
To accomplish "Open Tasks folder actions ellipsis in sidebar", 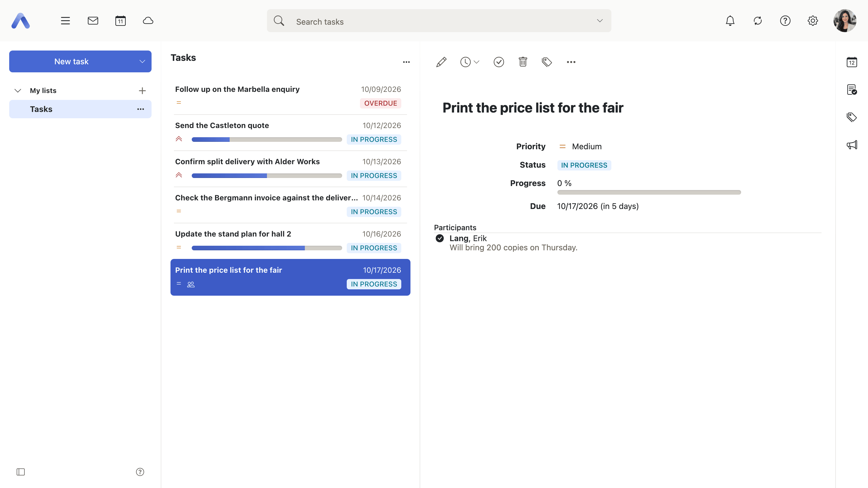I will (141, 109).
